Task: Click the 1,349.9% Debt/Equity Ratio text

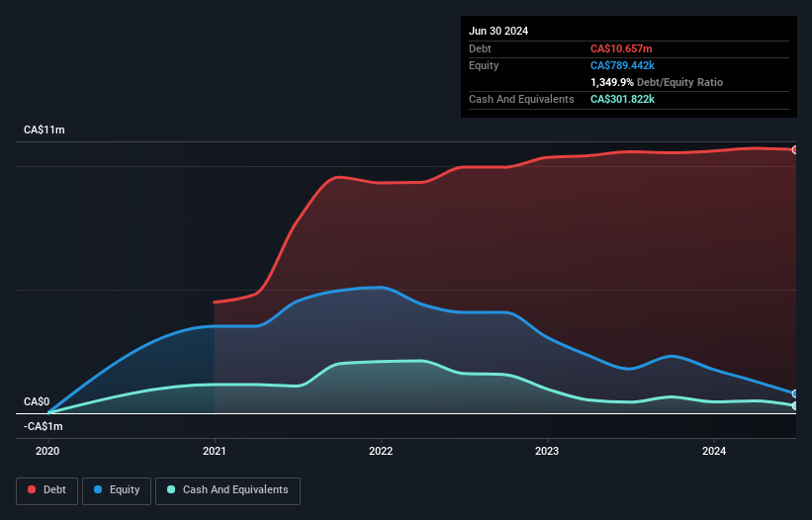Action: (657, 82)
